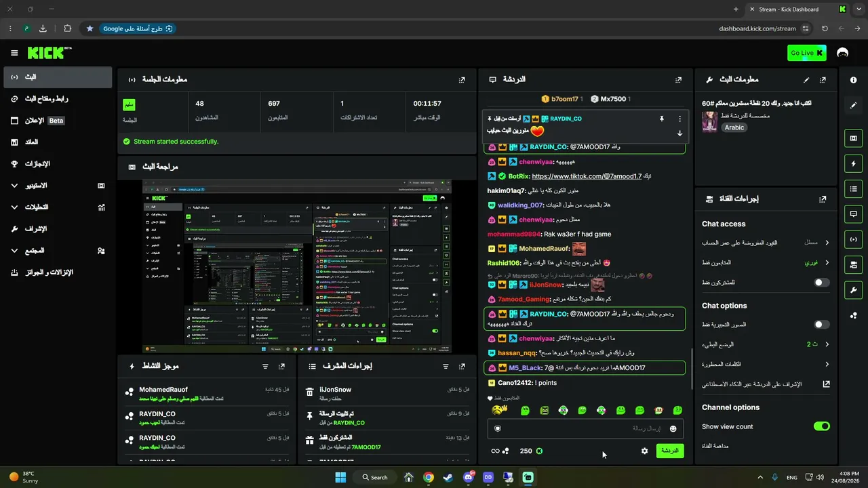Expand the slow mode setting chevron
868x488 pixels.
827,344
